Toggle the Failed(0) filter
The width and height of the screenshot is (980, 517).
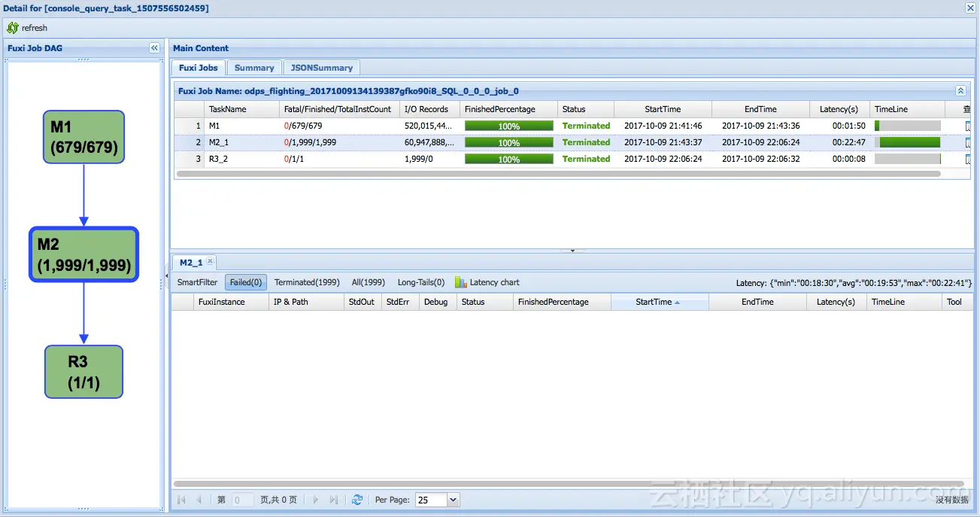pos(246,282)
